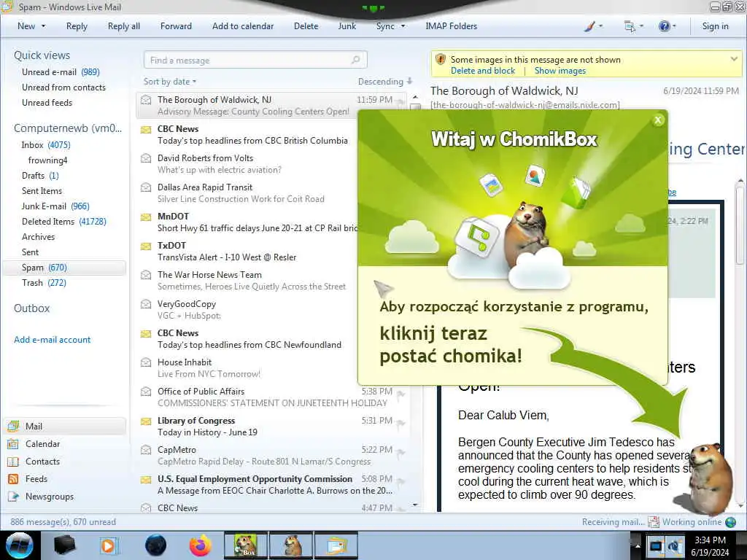Click envelope icon beside David Roberts from Volts
This screenshot has height=560, width=747.
146,158
